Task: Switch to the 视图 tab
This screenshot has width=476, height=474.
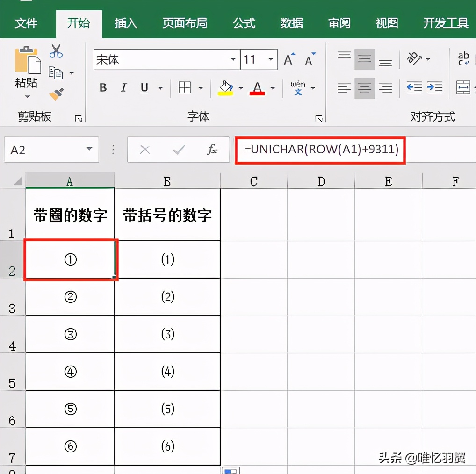Action: [x=387, y=23]
